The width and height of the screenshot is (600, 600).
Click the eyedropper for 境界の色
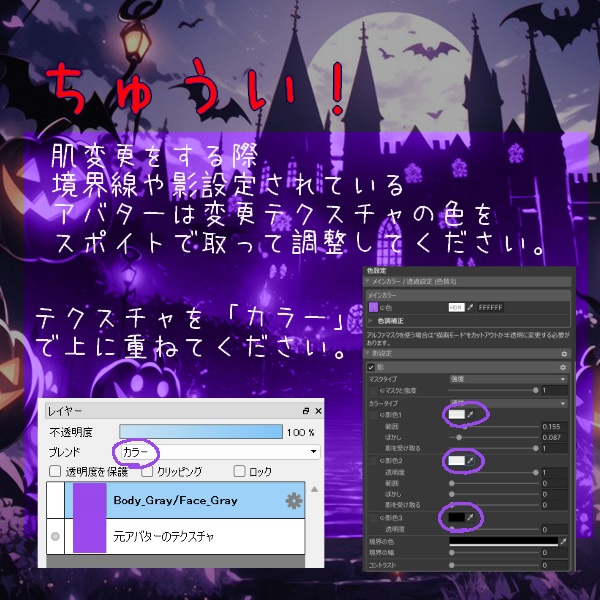coord(563,541)
